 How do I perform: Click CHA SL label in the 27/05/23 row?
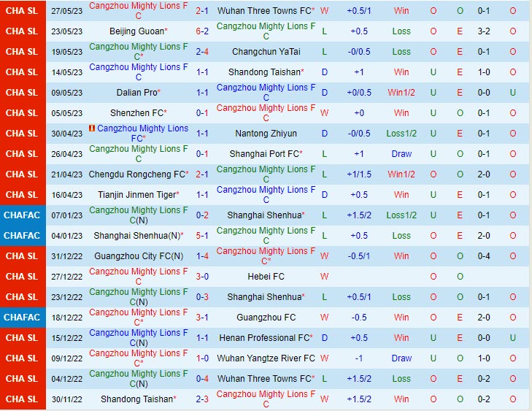tap(22, 11)
